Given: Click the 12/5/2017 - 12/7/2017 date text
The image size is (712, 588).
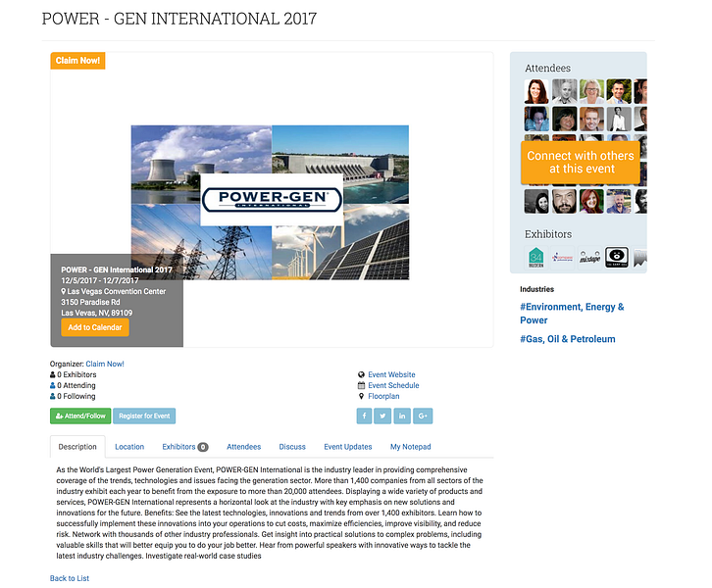Looking at the screenshot, I should point(100,280).
